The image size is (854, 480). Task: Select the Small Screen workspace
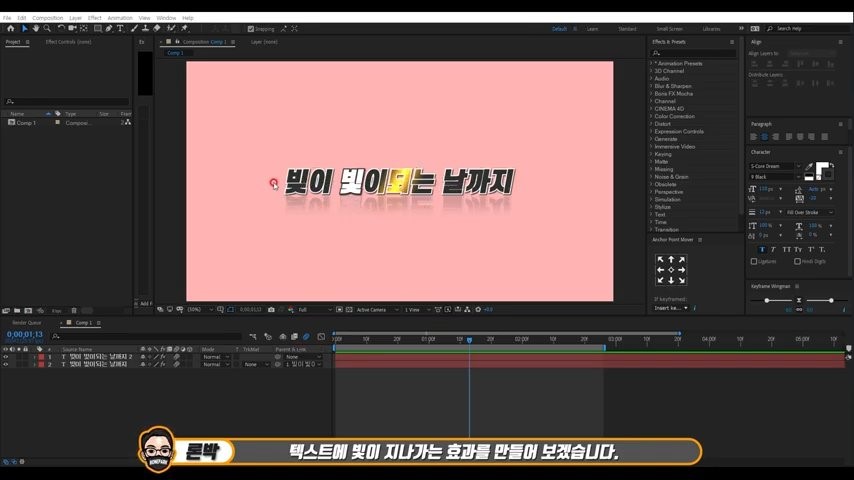(x=669, y=29)
